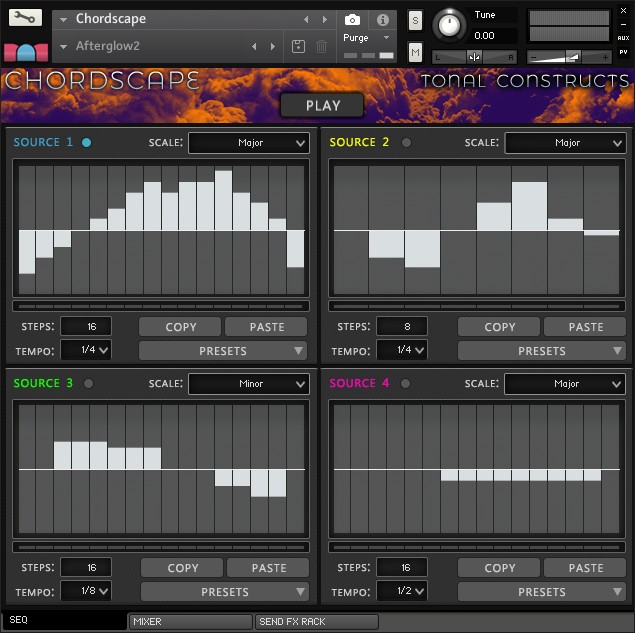Click Source 2 Steps field showing 8

(x=402, y=326)
